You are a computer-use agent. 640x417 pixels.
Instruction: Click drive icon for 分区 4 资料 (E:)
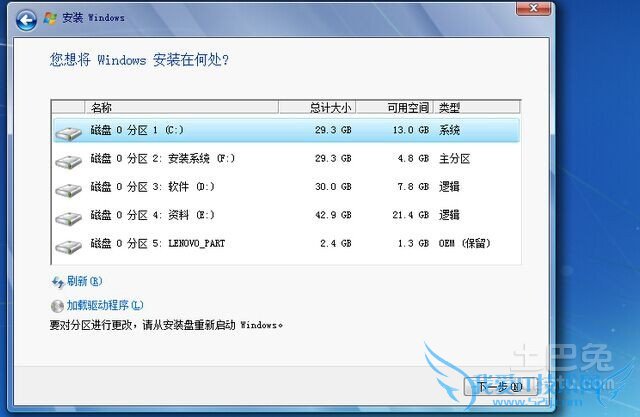[x=68, y=218]
